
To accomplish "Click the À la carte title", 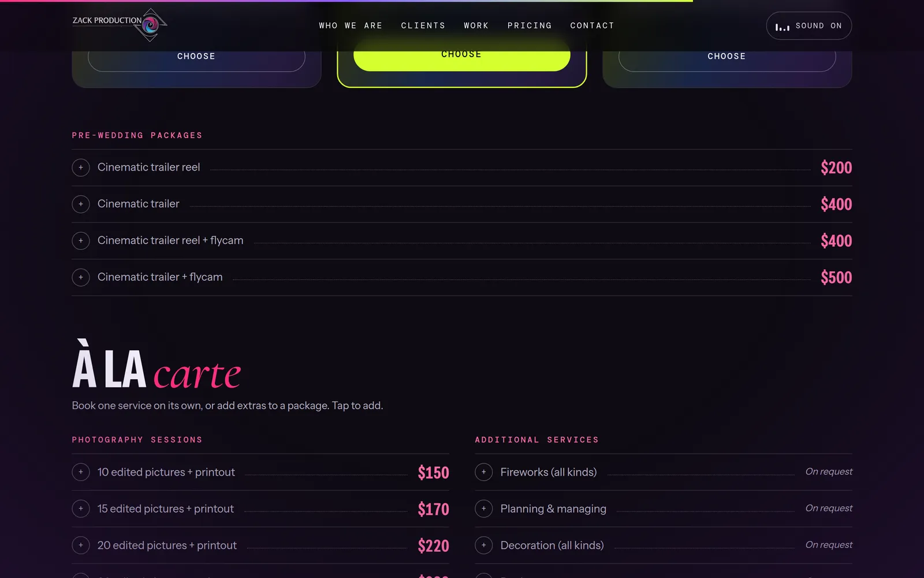I will click(x=157, y=365).
